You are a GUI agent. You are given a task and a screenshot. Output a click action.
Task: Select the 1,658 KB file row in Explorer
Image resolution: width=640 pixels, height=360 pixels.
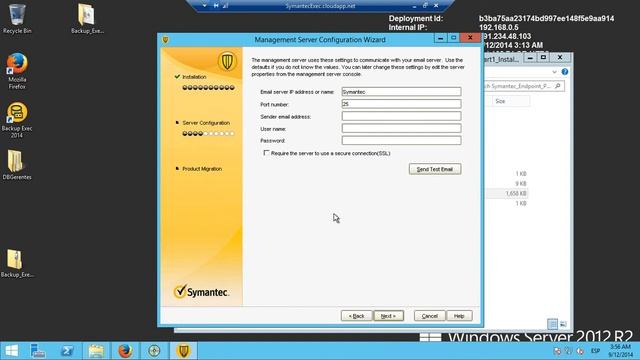506,193
